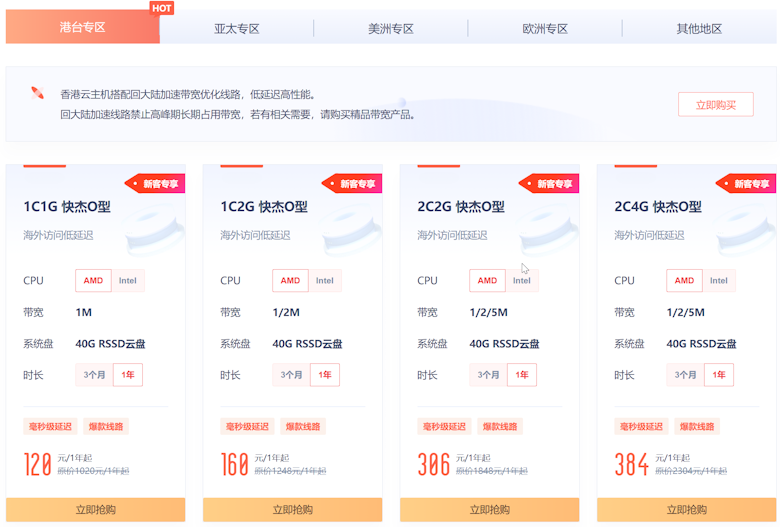Click the rocket icon in the notice banner
This screenshot has height=527, width=780.
pyautogui.click(x=37, y=93)
